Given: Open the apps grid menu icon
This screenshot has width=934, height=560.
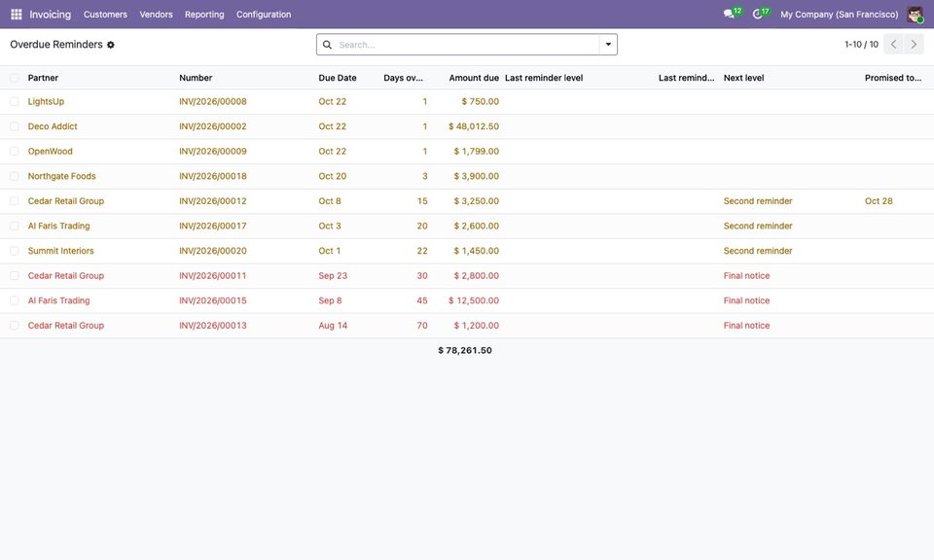Looking at the screenshot, I should (17, 15).
